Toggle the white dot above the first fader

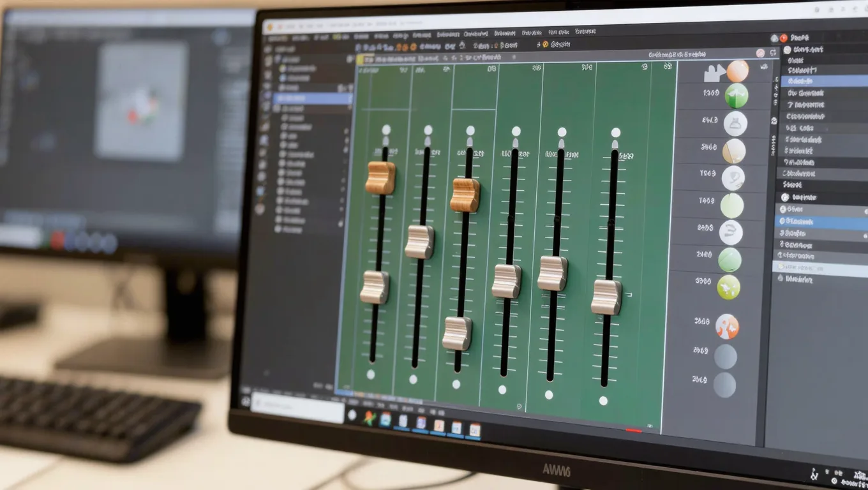(386, 130)
